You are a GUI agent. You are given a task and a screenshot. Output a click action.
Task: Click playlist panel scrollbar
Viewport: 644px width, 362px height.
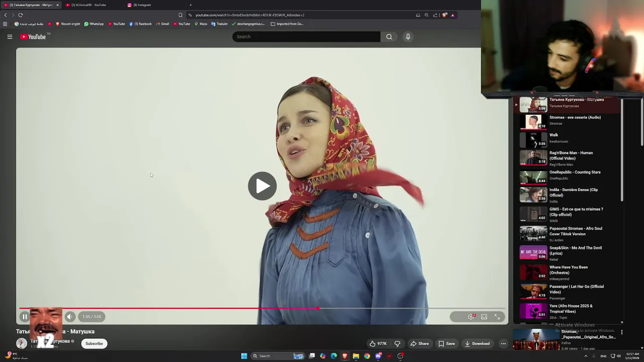click(622, 151)
